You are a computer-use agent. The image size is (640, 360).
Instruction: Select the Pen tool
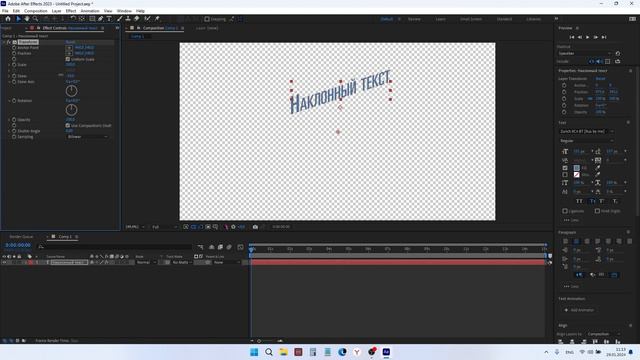click(100, 19)
